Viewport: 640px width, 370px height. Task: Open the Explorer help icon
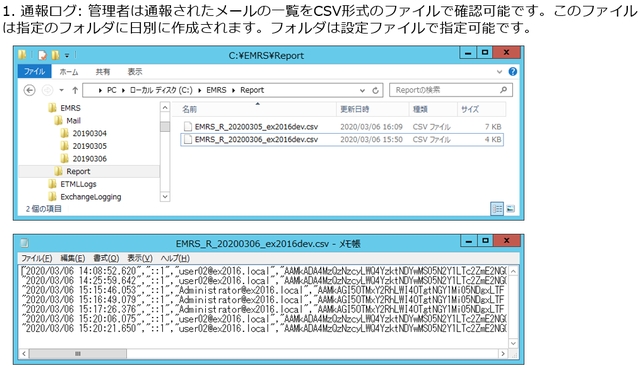coord(513,72)
